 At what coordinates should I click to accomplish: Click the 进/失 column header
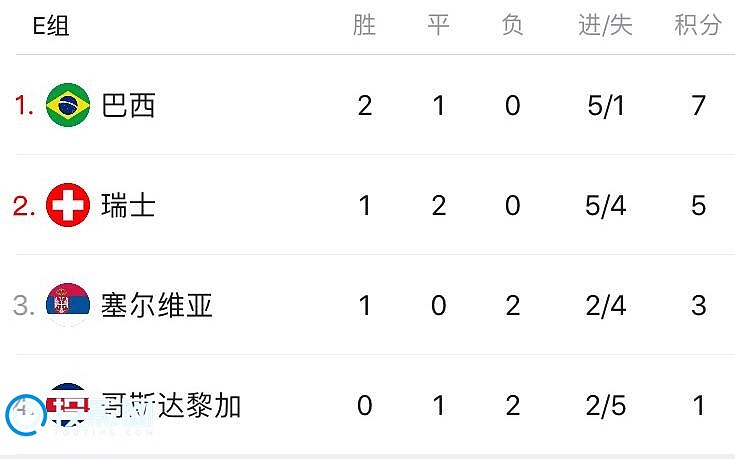605,26
